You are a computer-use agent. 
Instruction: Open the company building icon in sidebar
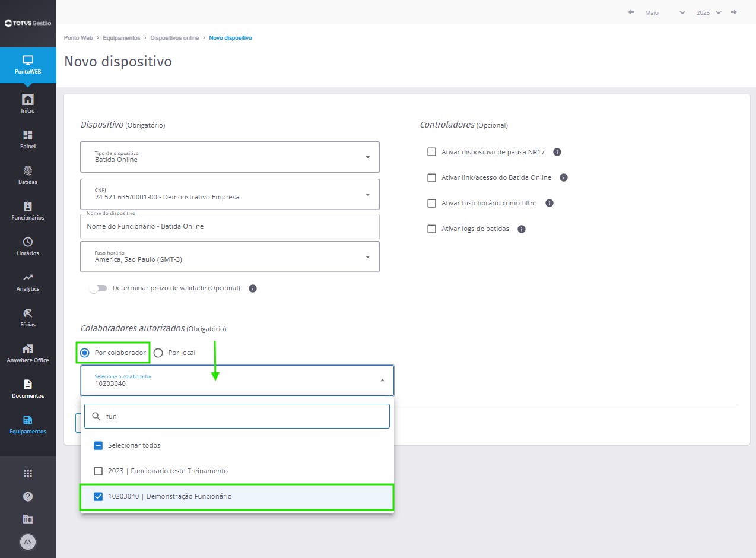28,519
